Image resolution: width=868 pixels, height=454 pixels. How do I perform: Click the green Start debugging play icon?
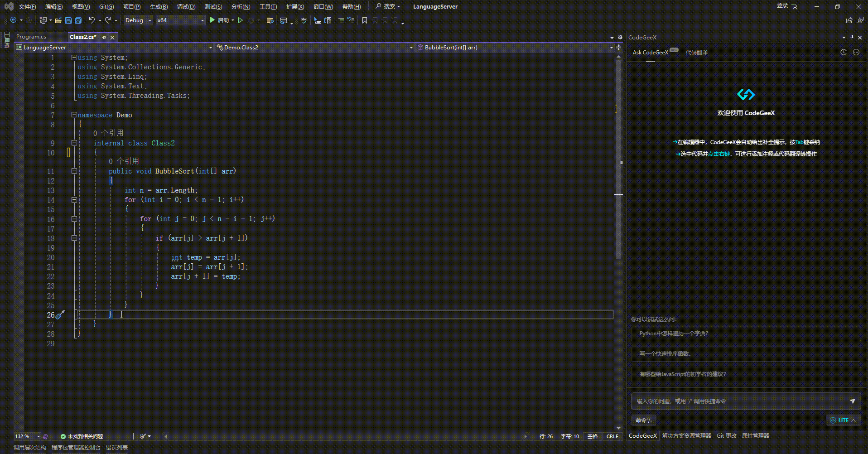(x=212, y=20)
